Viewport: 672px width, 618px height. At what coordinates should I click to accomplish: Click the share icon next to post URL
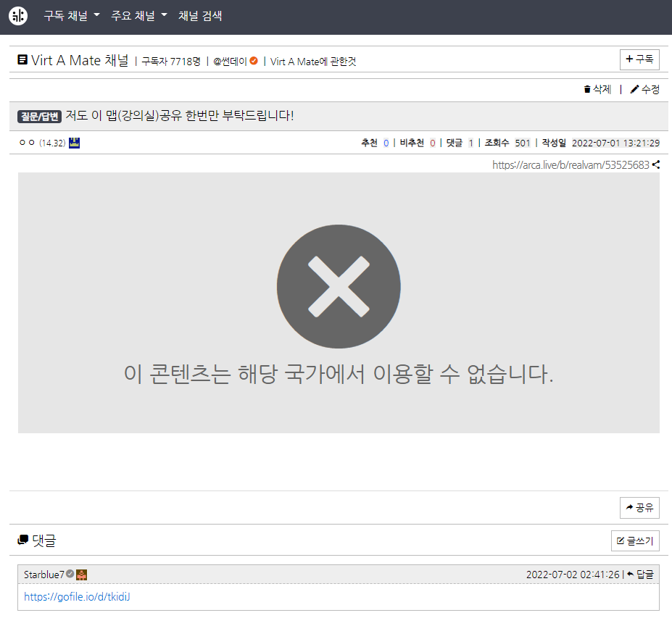coord(656,164)
